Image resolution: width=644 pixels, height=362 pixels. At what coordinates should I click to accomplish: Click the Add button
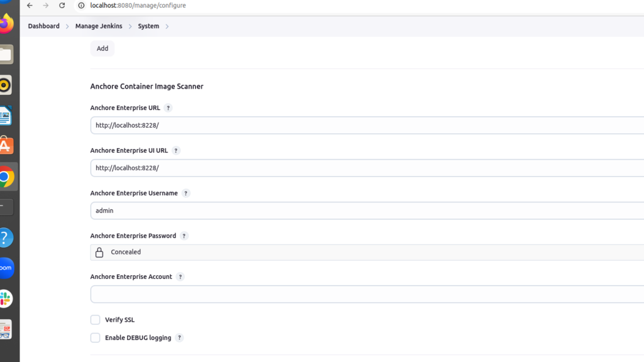pos(103,48)
